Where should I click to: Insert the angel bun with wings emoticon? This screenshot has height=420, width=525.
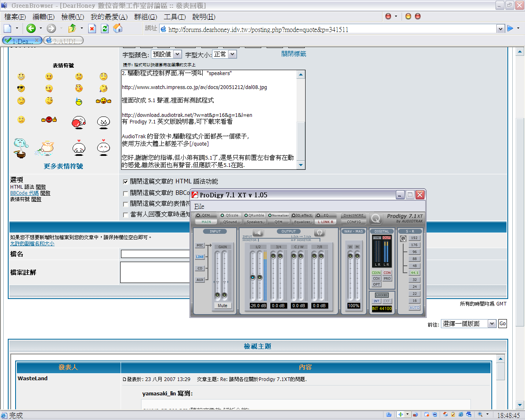(46, 148)
